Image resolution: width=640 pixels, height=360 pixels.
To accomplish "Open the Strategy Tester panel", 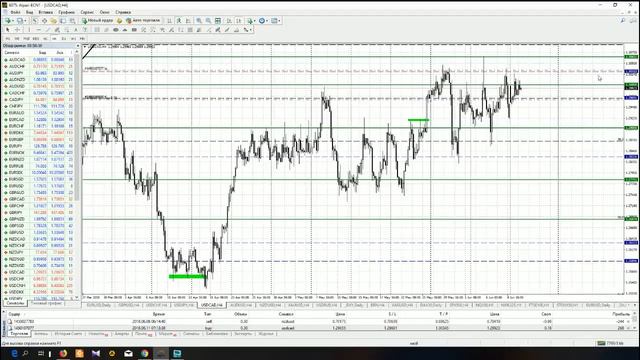I will coord(72,20).
